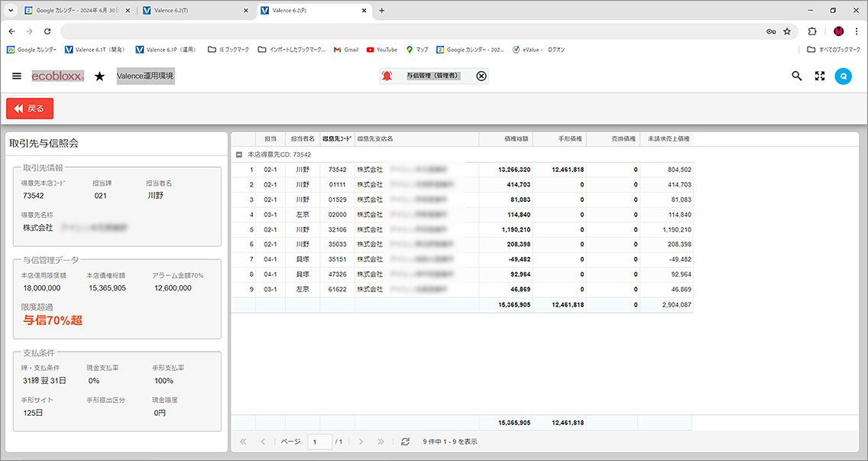This screenshot has height=461, width=868.
Task: Click the ecobloxx logo
Action: pyautogui.click(x=57, y=76)
